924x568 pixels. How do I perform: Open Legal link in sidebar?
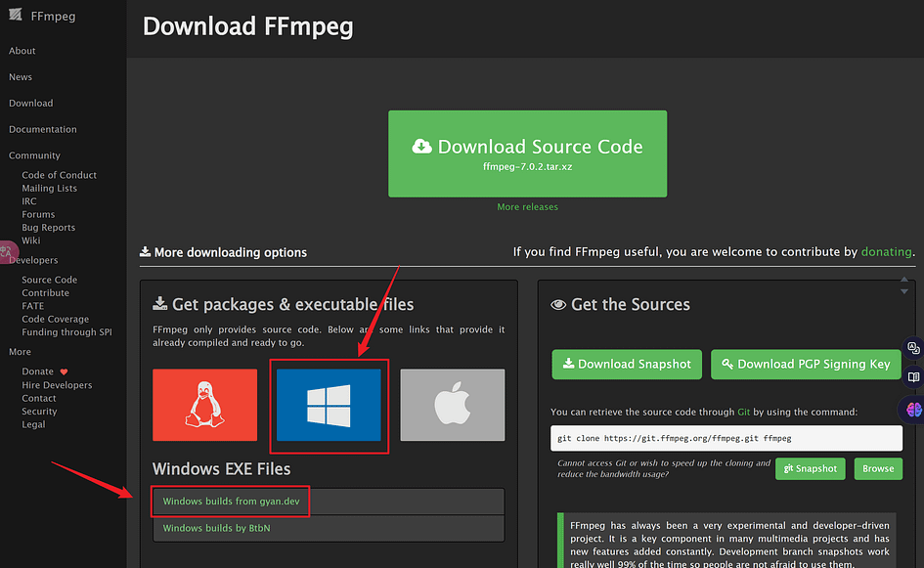(x=33, y=424)
